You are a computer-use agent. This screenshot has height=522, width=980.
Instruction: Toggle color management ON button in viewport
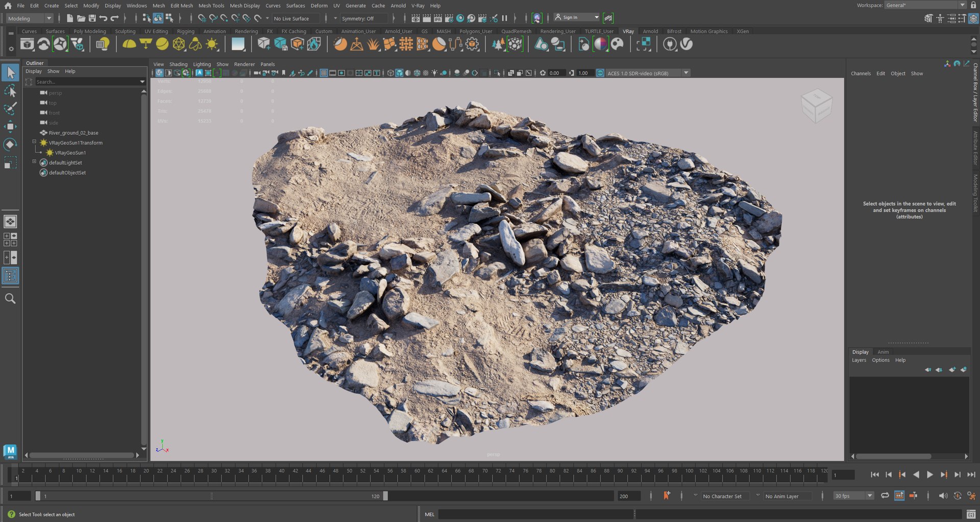tap(600, 73)
